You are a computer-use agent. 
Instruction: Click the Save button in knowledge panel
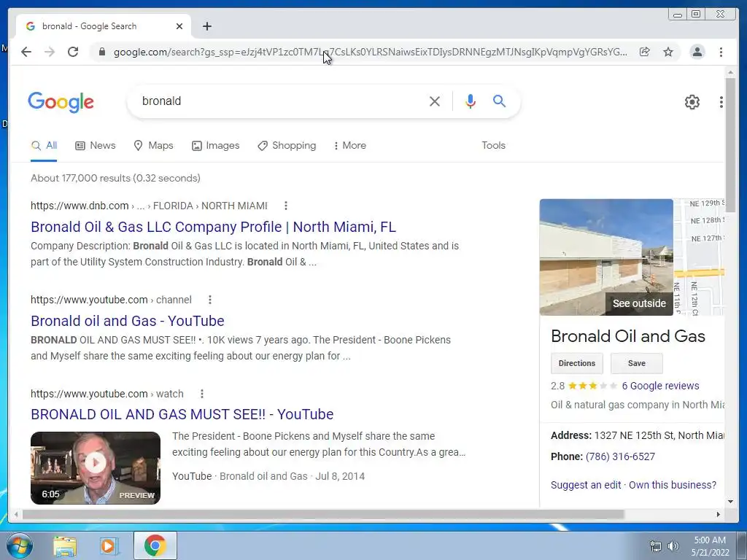pos(636,363)
